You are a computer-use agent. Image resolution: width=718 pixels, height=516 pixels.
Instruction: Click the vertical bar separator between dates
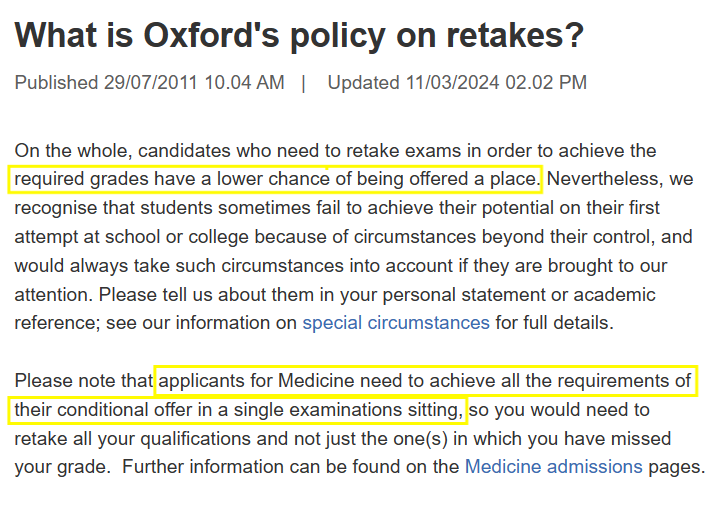coord(304,83)
